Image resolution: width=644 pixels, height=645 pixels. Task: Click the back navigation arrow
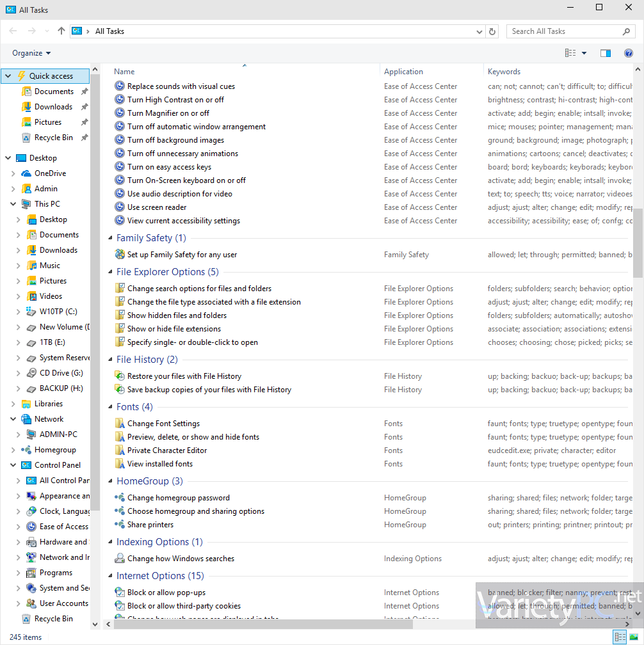(13, 31)
